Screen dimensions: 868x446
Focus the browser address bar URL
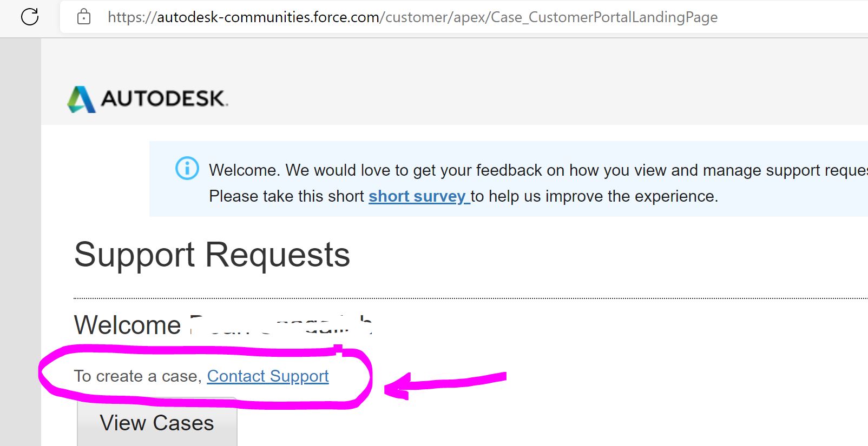412,17
